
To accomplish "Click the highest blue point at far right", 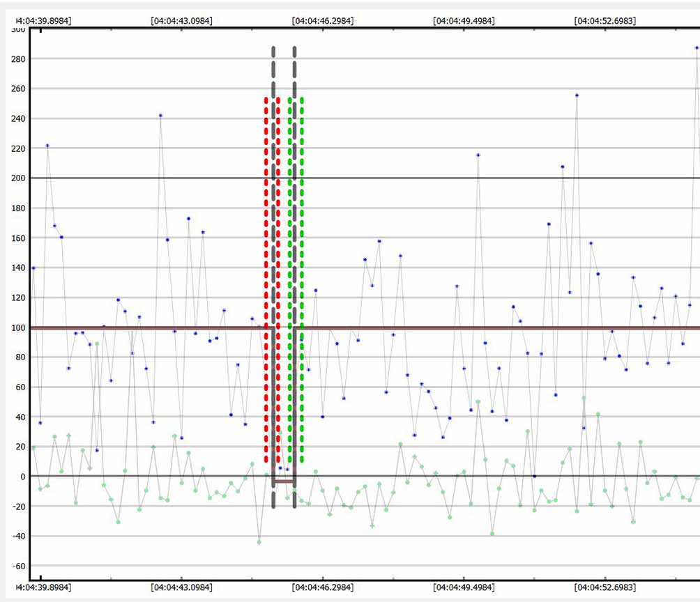I will coord(697,48).
